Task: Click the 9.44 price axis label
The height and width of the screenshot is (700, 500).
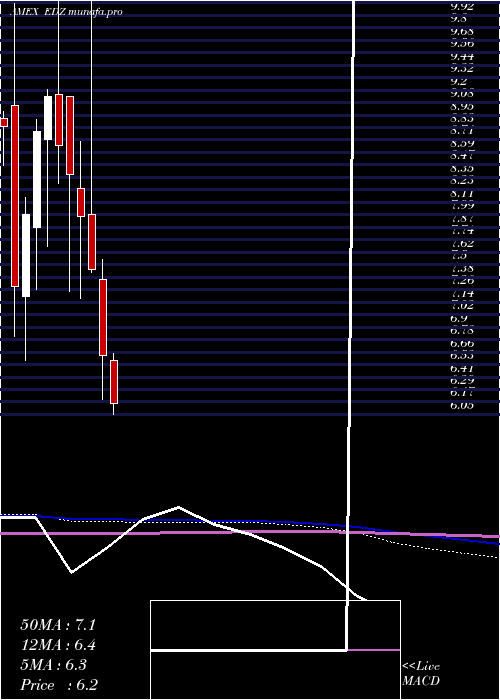Action: pos(462,57)
